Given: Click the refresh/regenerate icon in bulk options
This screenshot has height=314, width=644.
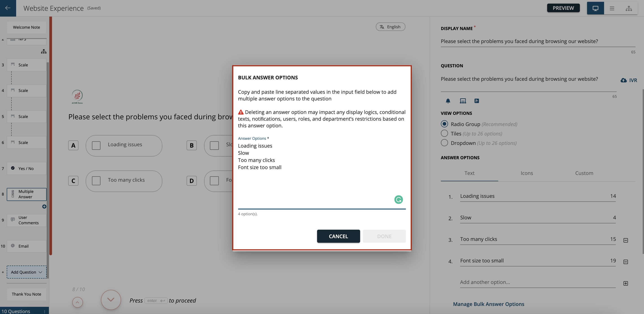Looking at the screenshot, I should 398,199.
